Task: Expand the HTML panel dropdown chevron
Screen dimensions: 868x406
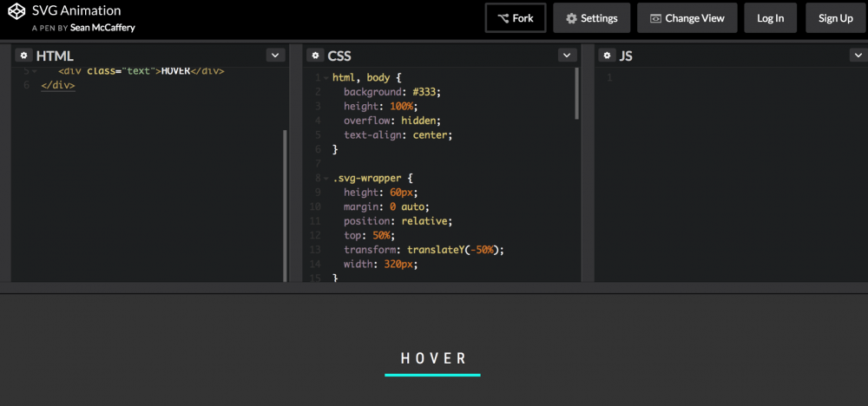Action: [276, 56]
